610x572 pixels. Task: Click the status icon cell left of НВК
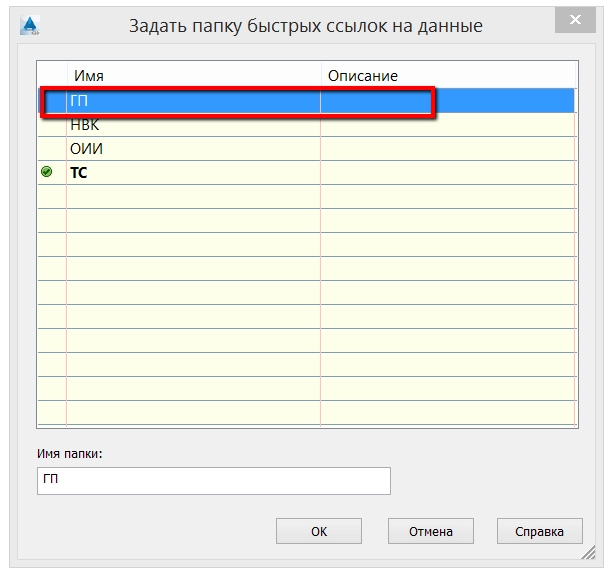(x=52, y=126)
